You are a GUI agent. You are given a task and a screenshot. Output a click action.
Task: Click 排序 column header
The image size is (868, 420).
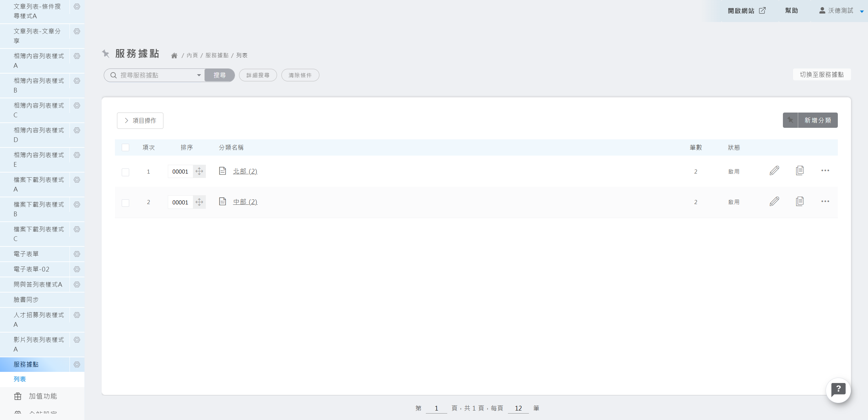[x=187, y=147]
